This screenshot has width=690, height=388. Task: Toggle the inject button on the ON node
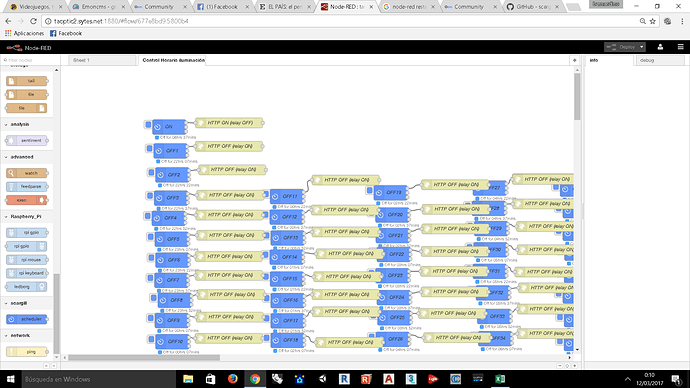(148, 125)
